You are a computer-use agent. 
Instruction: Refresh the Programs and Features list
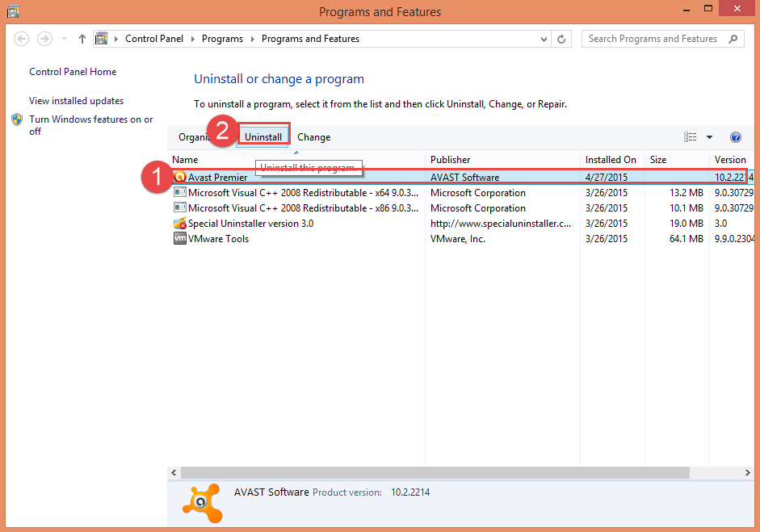561,39
